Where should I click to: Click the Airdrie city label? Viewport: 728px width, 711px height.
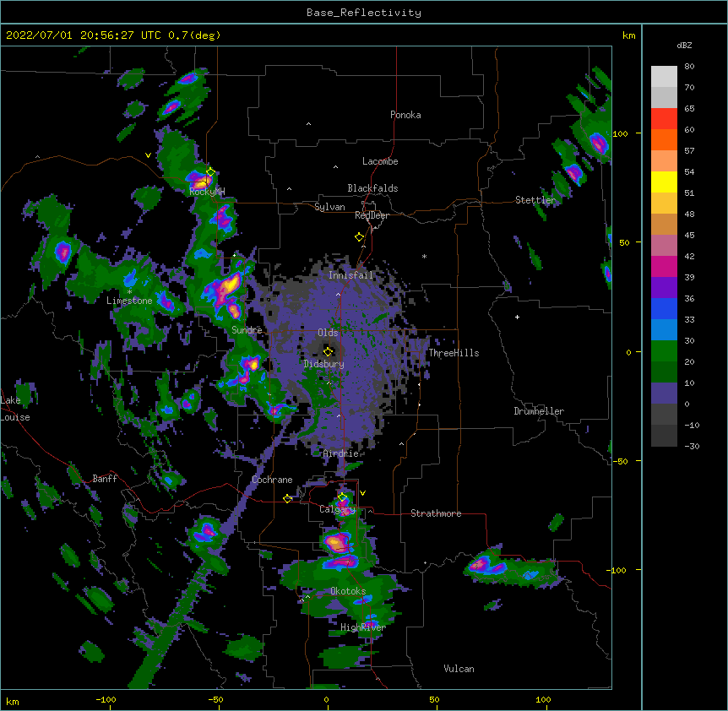pyautogui.click(x=341, y=453)
